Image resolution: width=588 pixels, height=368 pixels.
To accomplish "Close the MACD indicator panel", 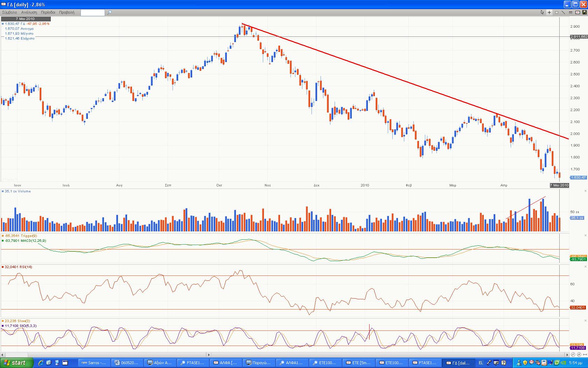I will 586,236.
